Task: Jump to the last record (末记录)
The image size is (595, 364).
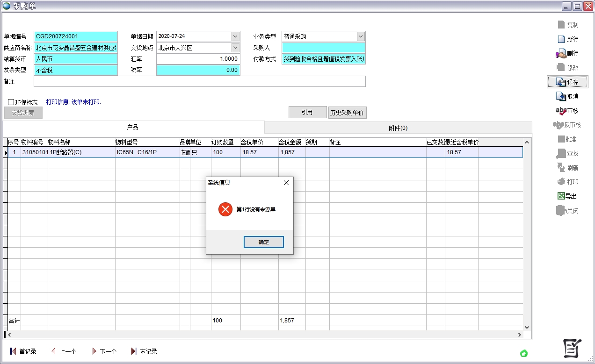Action: point(134,351)
